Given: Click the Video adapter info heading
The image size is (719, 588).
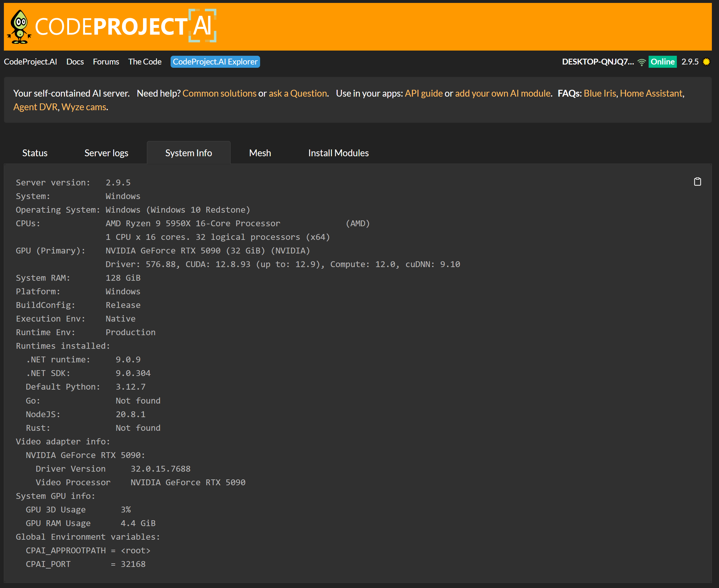Looking at the screenshot, I should [x=63, y=441].
